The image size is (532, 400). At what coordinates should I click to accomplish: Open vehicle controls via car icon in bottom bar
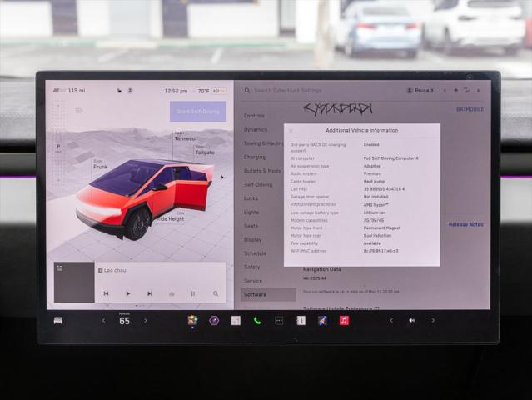(x=58, y=321)
